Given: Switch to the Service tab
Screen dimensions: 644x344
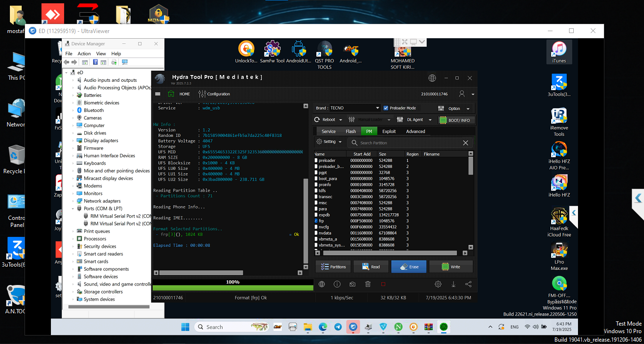Looking at the screenshot, I should click(329, 132).
